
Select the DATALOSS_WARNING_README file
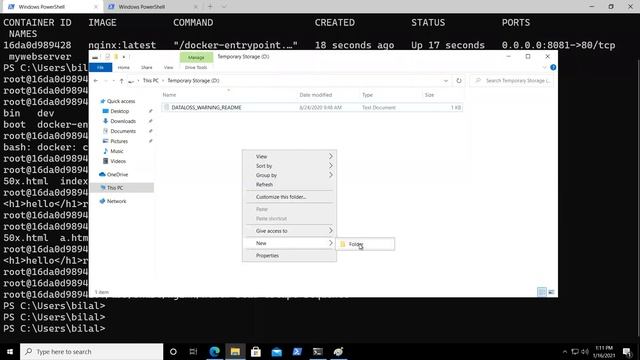click(x=312, y=107)
